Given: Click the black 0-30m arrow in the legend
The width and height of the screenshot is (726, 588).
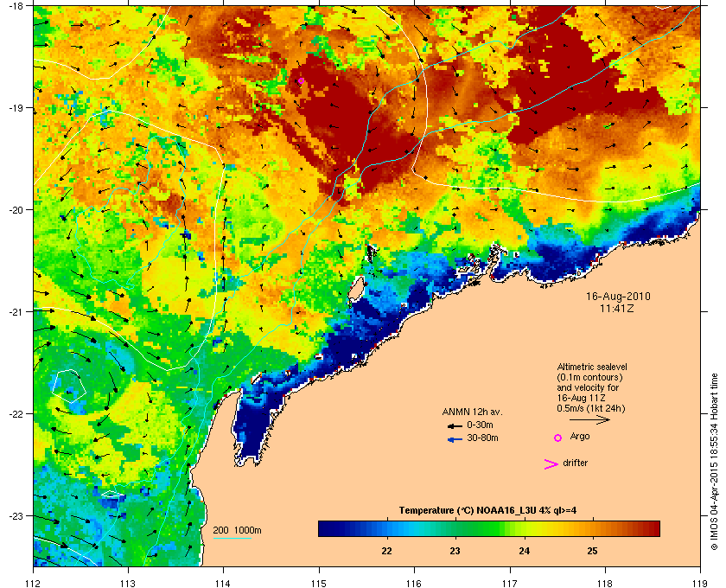Looking at the screenshot, I should click(x=455, y=425).
